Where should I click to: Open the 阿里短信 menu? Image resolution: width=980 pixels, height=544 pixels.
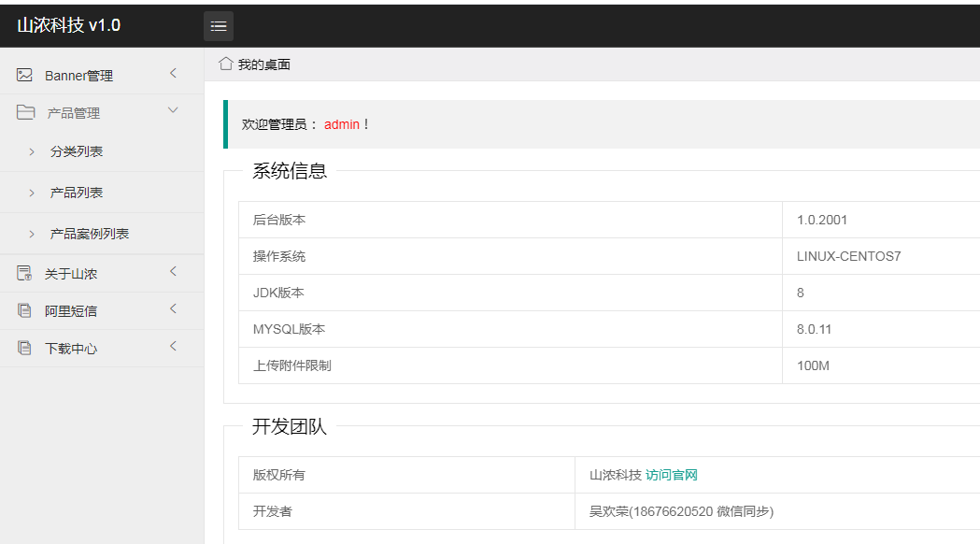(x=102, y=310)
